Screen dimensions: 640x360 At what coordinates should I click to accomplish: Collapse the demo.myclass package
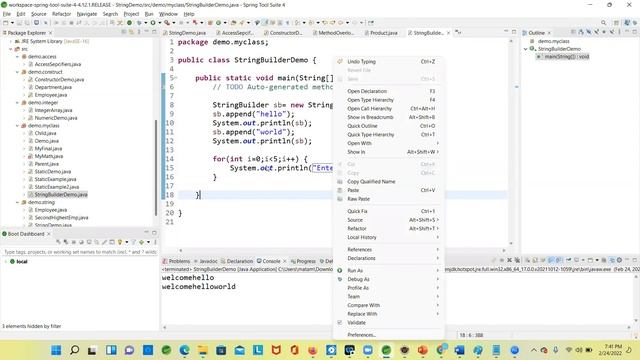(18, 126)
